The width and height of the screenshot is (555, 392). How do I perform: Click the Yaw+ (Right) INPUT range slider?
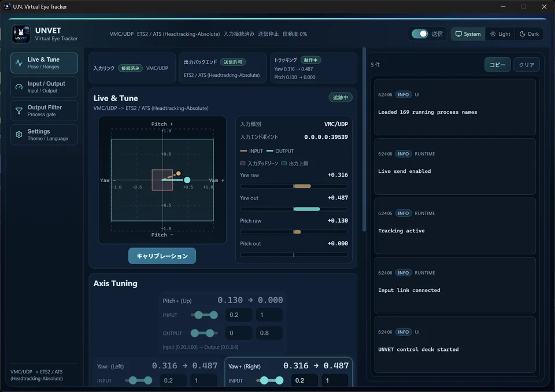pos(270,380)
